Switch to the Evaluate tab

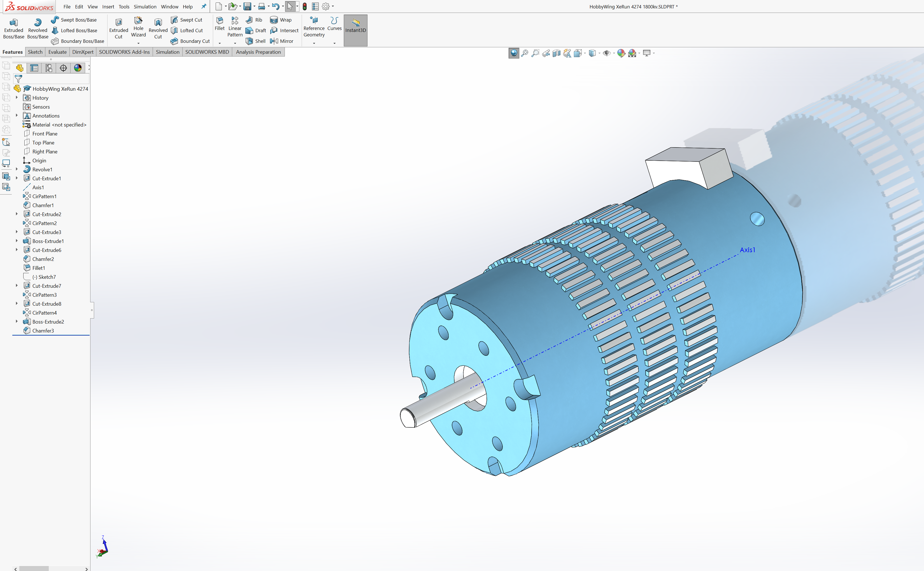(57, 52)
